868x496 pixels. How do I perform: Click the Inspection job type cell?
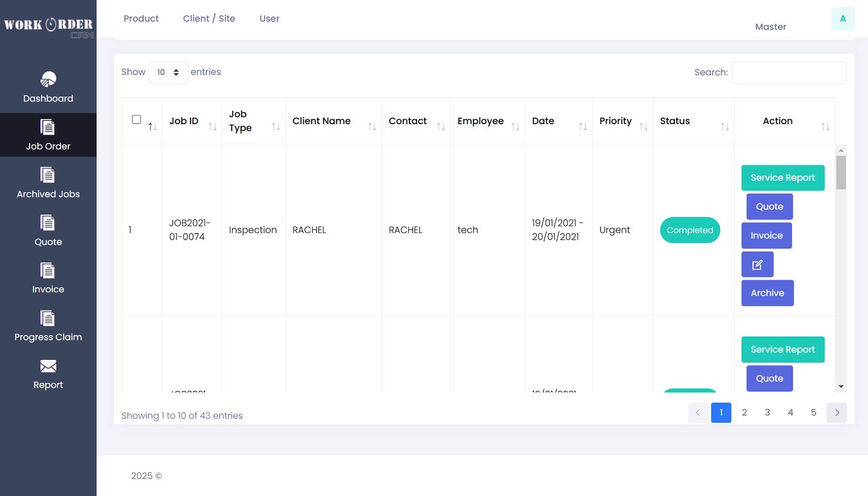coord(253,230)
